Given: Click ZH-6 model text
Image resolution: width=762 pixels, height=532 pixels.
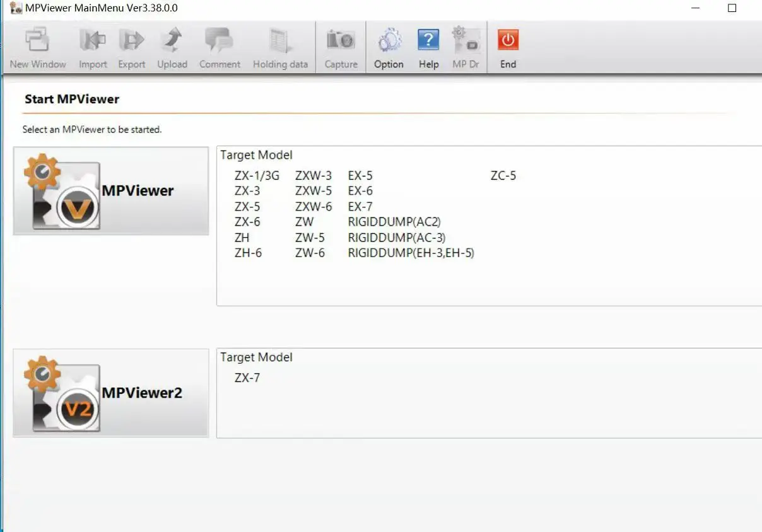Looking at the screenshot, I should coord(248,253).
